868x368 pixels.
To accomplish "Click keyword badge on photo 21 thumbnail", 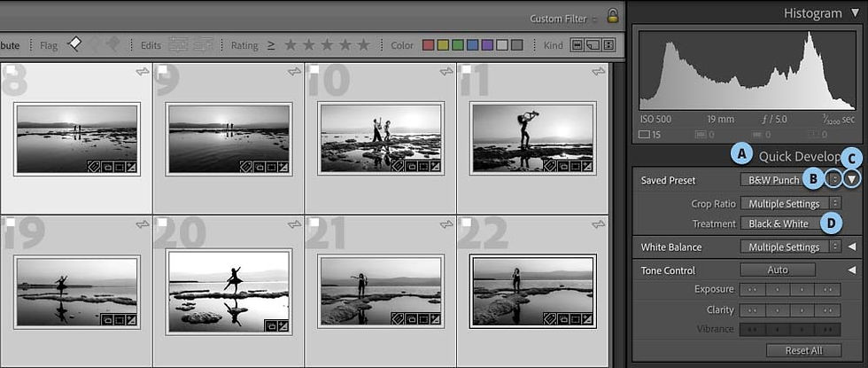I will tap(398, 320).
